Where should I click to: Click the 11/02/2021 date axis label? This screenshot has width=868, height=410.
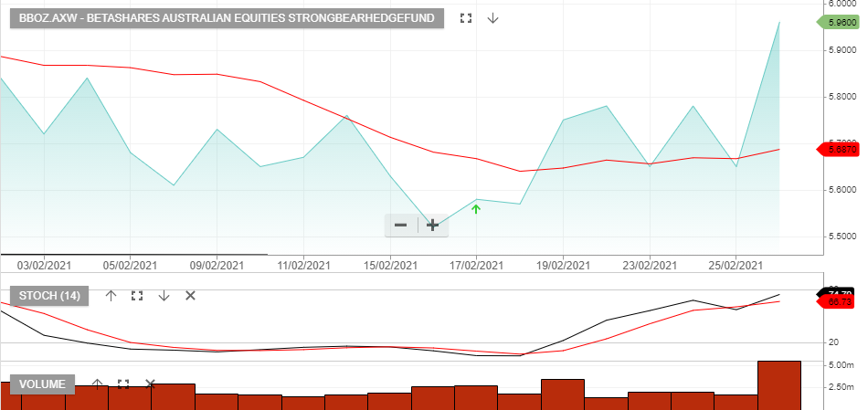tap(303, 266)
